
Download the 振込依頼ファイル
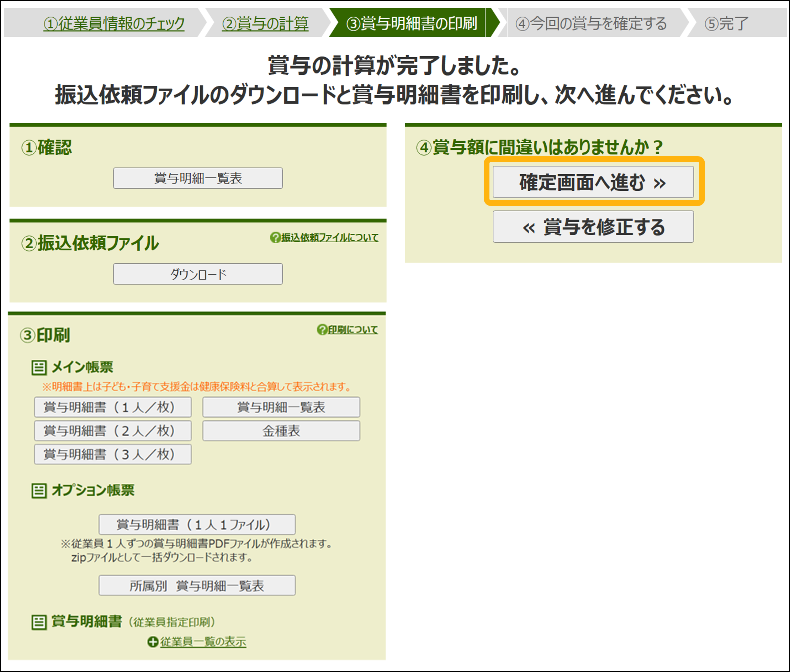click(198, 274)
